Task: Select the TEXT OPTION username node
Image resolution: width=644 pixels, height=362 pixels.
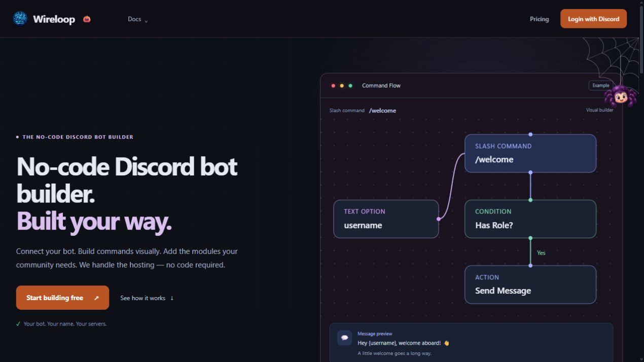Action: 386,219
